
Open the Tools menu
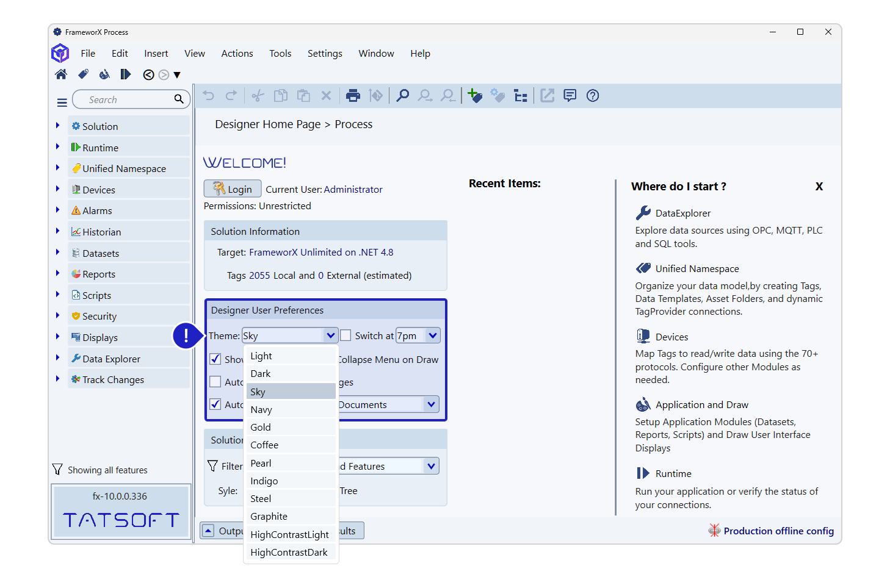click(x=280, y=54)
